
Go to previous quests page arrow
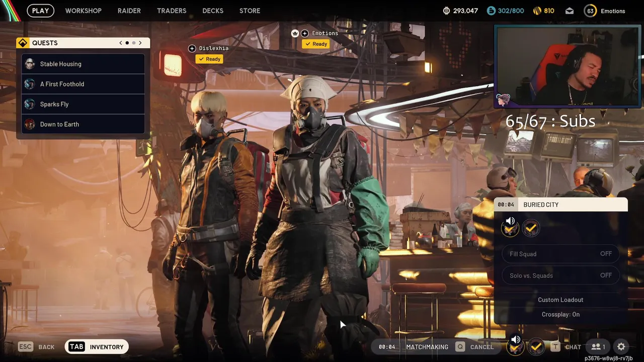click(x=121, y=43)
